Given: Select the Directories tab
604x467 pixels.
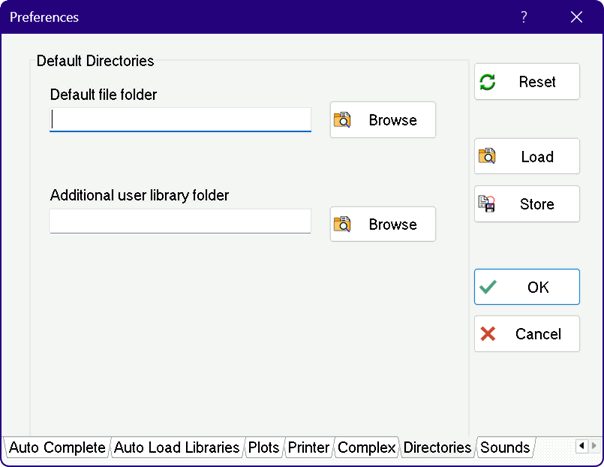Looking at the screenshot, I should pyautogui.click(x=437, y=447).
